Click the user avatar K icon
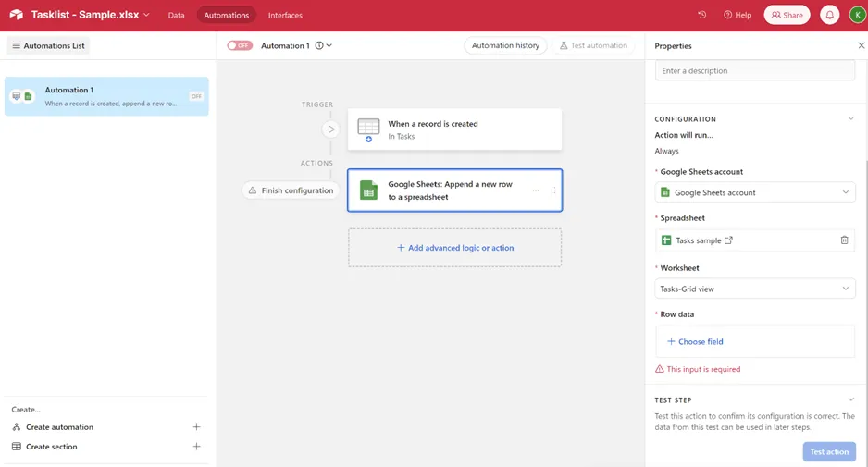Screen dimensions: 868x467 [858, 15]
